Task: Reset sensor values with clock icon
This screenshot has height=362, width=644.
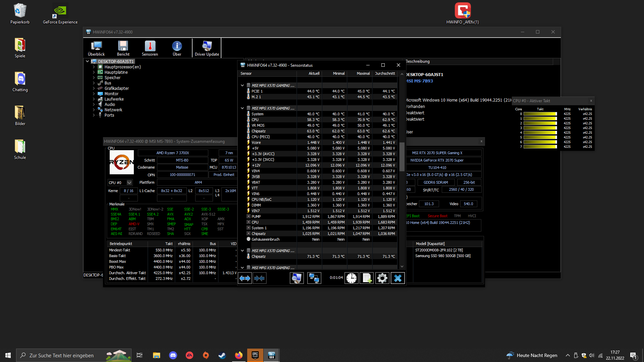Action: pos(352,278)
